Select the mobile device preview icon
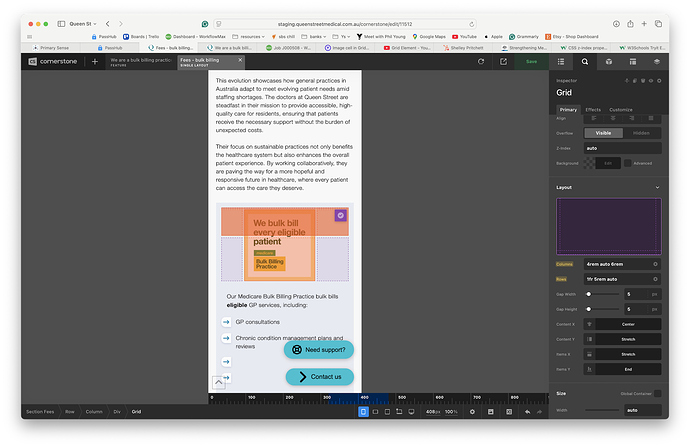 tap(363, 411)
